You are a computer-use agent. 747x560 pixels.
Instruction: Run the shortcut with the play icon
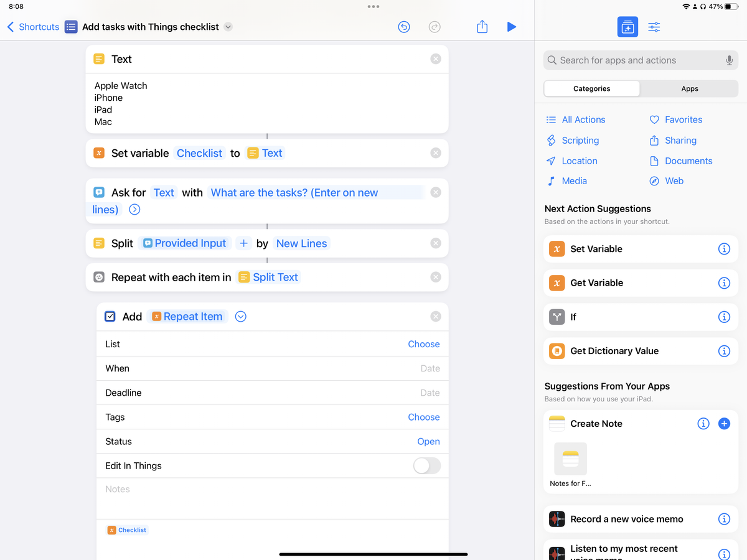[x=512, y=27]
